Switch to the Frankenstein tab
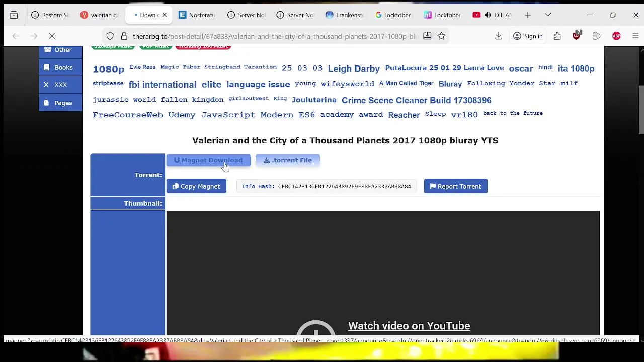This screenshot has width=644, height=362. [345, 15]
